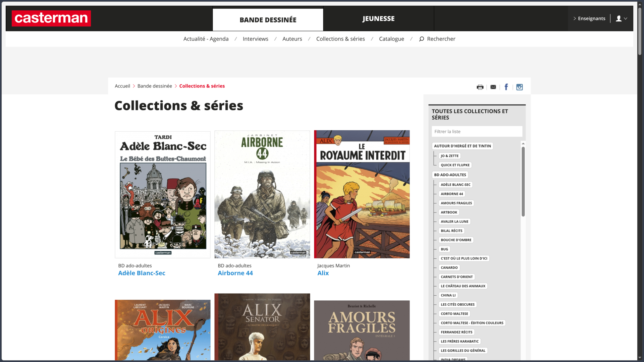The width and height of the screenshot is (644, 362).
Task: Open Actualité - Agenda menu item
Action: pyautogui.click(x=206, y=39)
